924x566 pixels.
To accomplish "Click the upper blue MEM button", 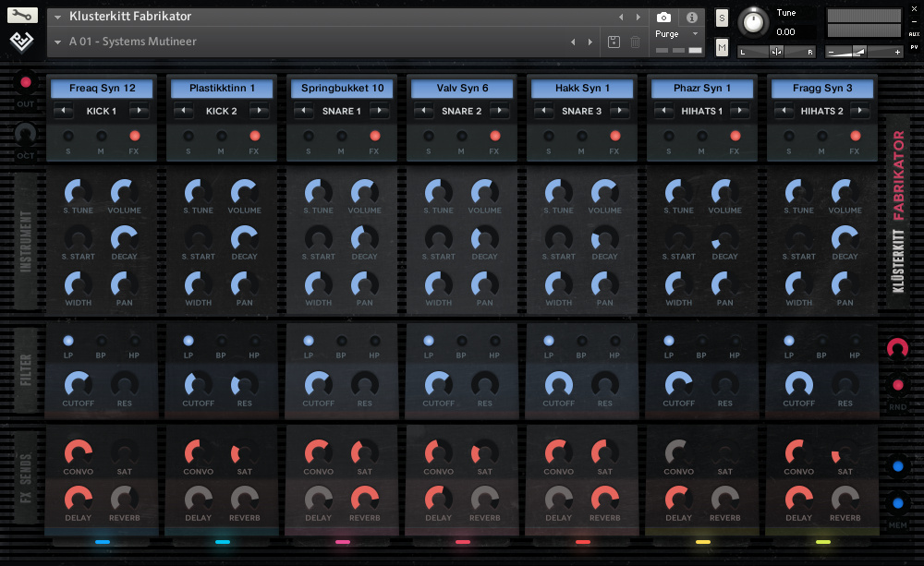I will [897, 466].
